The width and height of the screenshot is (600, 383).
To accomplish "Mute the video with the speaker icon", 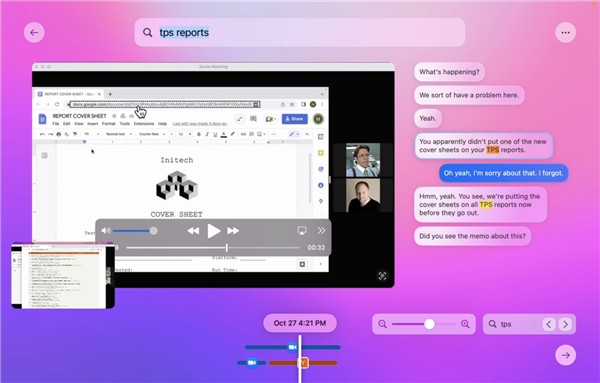I will click(x=106, y=231).
